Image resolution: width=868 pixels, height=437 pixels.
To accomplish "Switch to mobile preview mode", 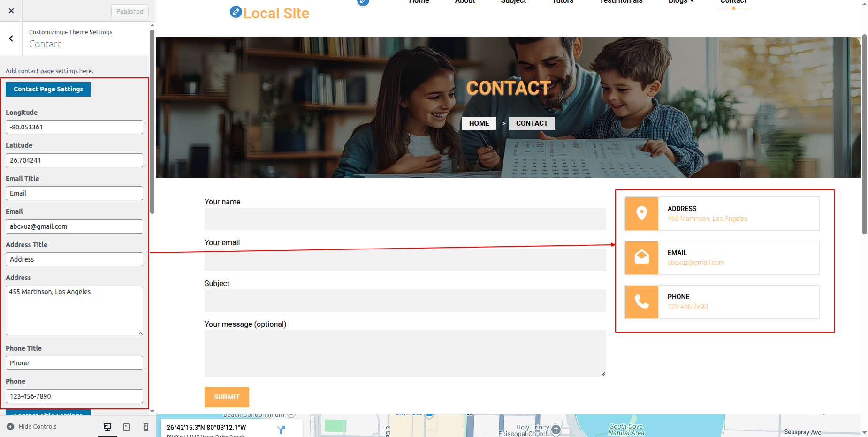I will pos(146,427).
